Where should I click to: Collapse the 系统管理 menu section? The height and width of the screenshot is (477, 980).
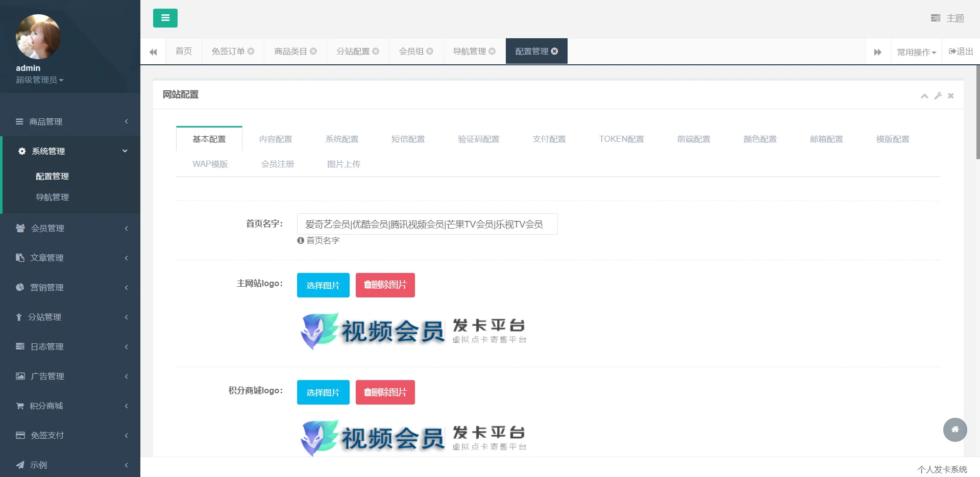click(47, 151)
